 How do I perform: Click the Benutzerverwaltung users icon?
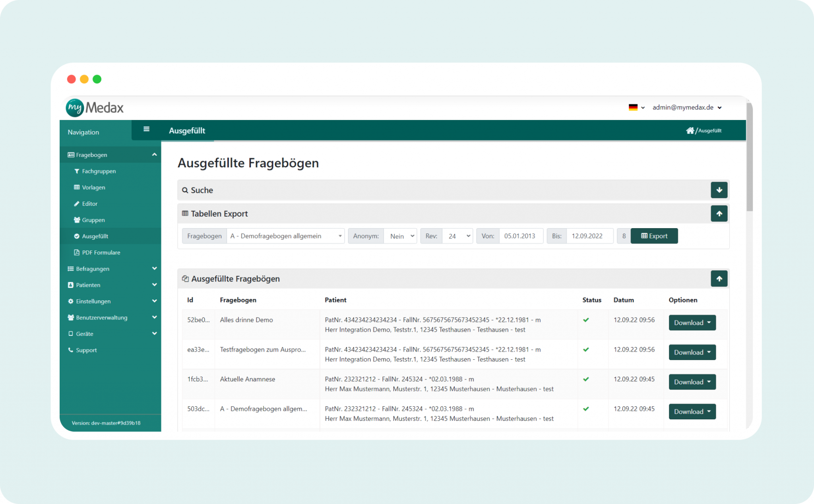tap(71, 318)
